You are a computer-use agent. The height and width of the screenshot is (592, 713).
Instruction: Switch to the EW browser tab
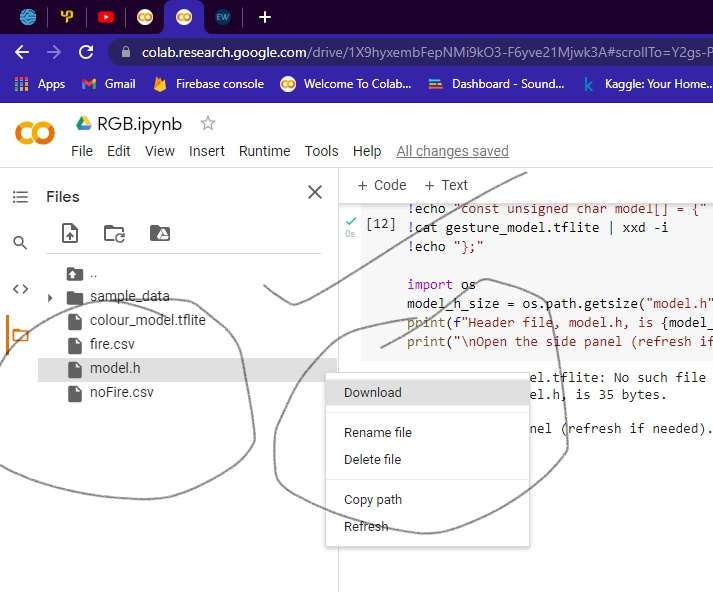pyautogui.click(x=223, y=17)
